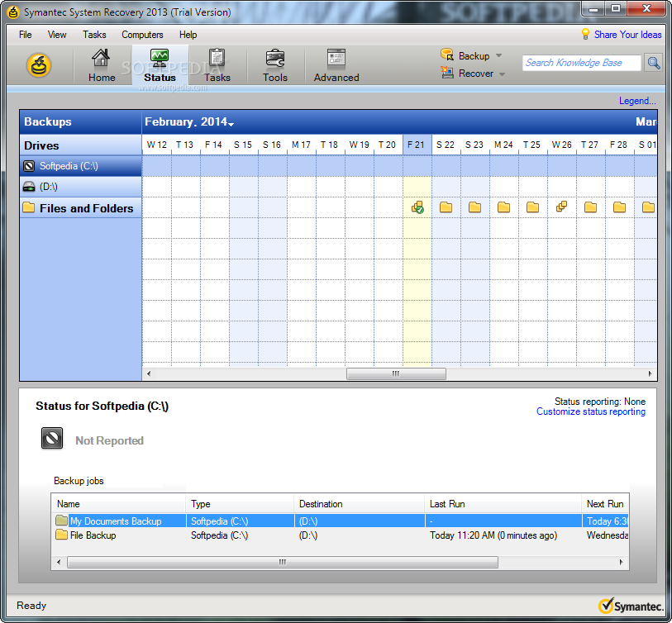Click the calendar scroll right arrow
The height and width of the screenshot is (623, 672).
[651, 373]
